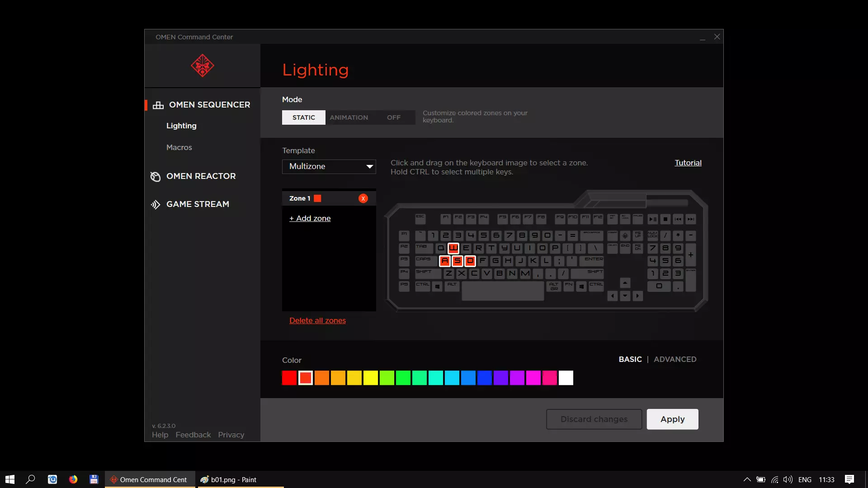Select the ENTER key on keyboard image

[x=592, y=261]
